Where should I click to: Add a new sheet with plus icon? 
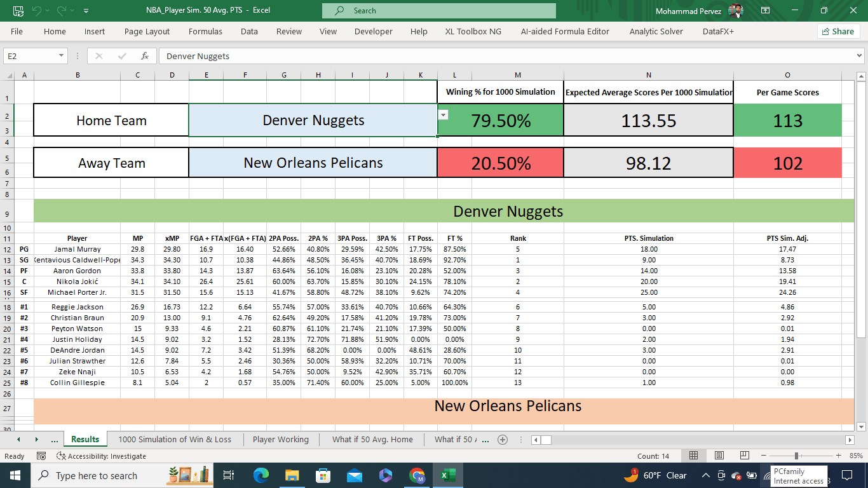[x=503, y=439]
